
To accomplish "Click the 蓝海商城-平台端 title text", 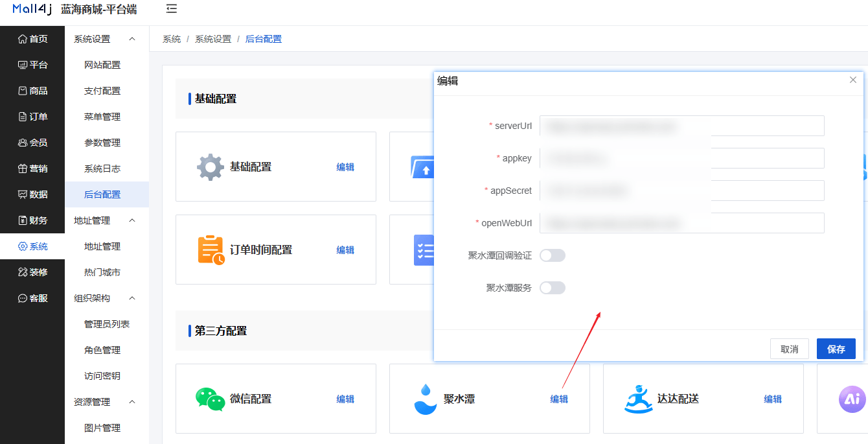I will (x=98, y=9).
